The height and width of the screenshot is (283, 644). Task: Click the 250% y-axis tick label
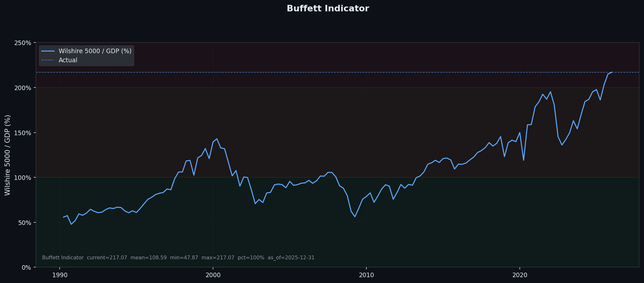click(23, 43)
